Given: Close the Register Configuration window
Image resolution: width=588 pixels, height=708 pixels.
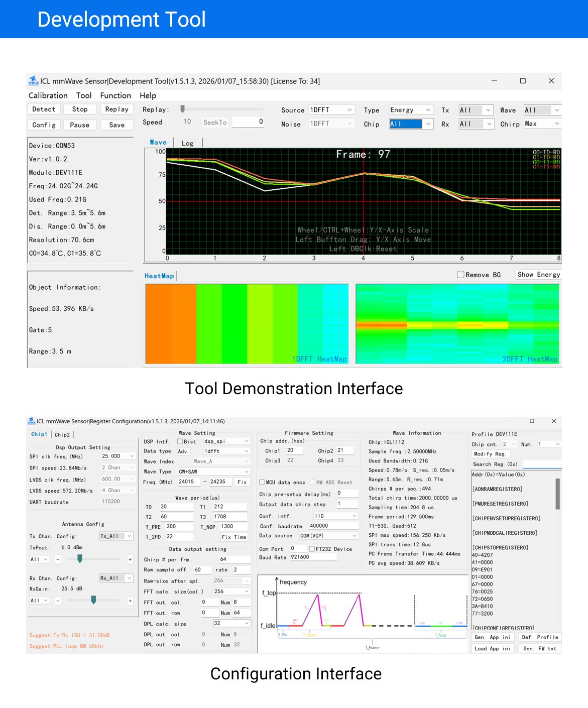Looking at the screenshot, I should (x=554, y=421).
